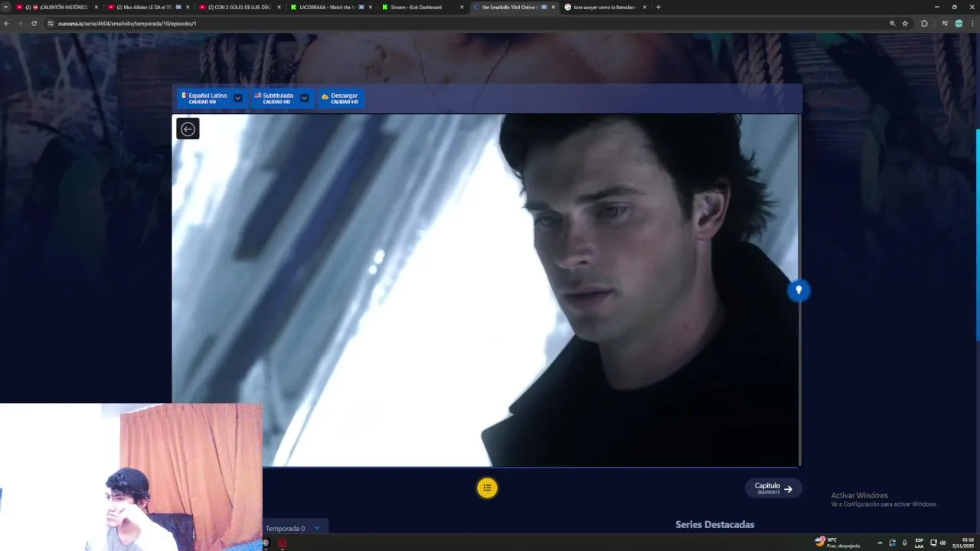The height and width of the screenshot is (551, 980).
Task: Open the Chrome profile avatar
Action: coord(959,24)
